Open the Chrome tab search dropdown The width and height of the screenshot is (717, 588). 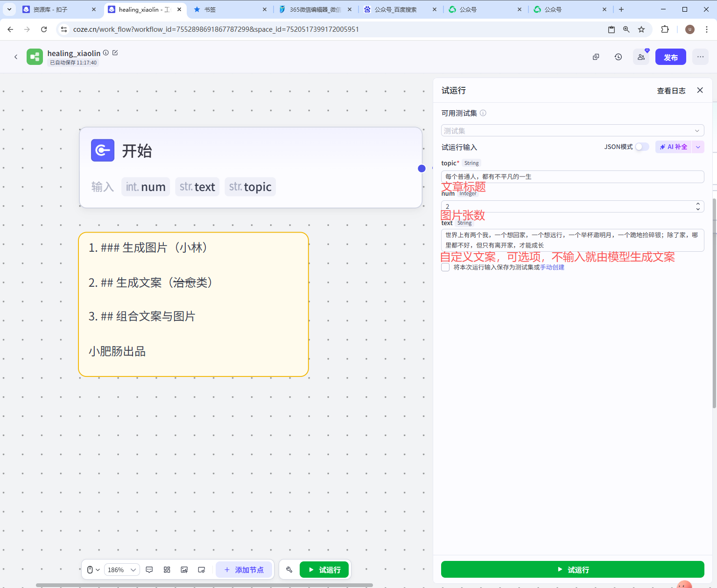[x=9, y=9]
